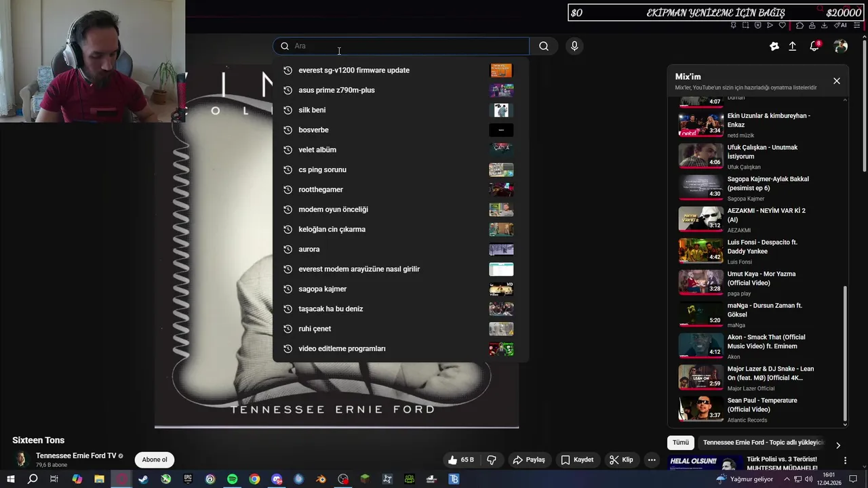Image resolution: width=868 pixels, height=488 pixels.
Task: Open Tennessee Ernie Ford TV channel link
Action: click(76, 456)
